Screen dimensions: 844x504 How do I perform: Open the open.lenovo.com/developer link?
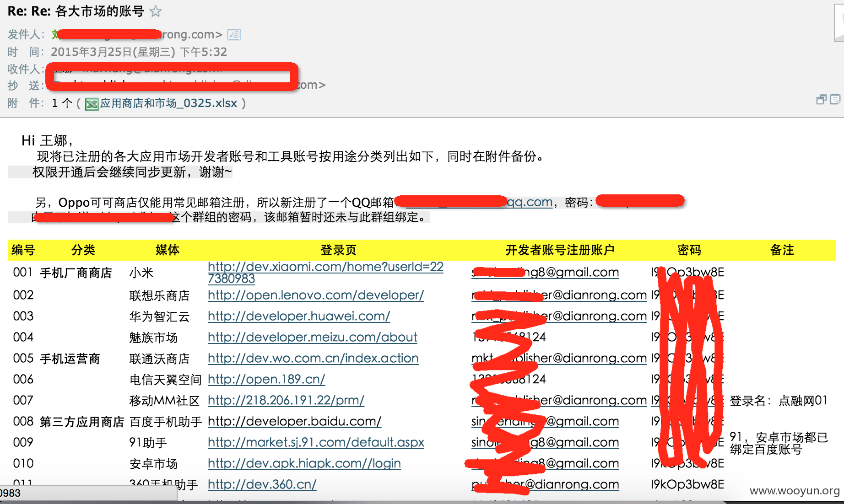(x=316, y=295)
